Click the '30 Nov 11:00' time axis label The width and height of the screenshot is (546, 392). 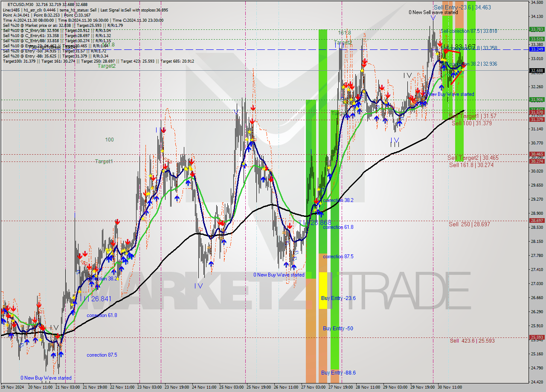[450, 387]
